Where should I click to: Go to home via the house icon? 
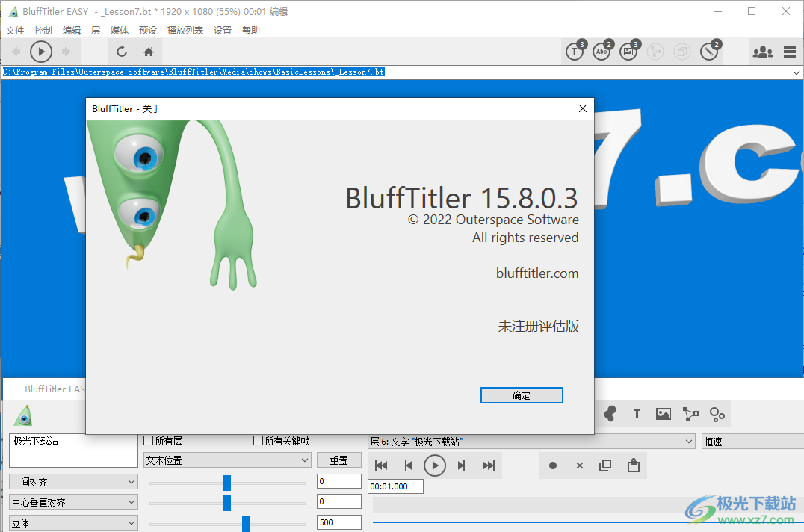click(149, 52)
